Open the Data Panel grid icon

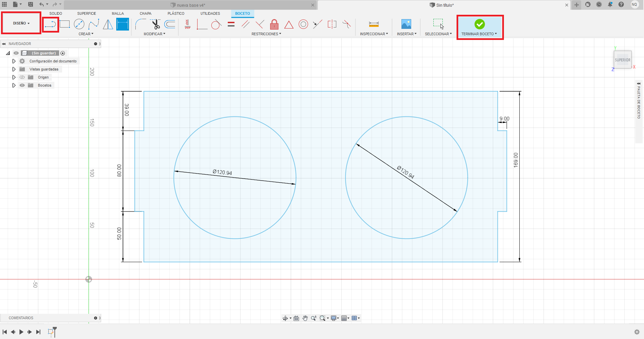coord(4,4)
